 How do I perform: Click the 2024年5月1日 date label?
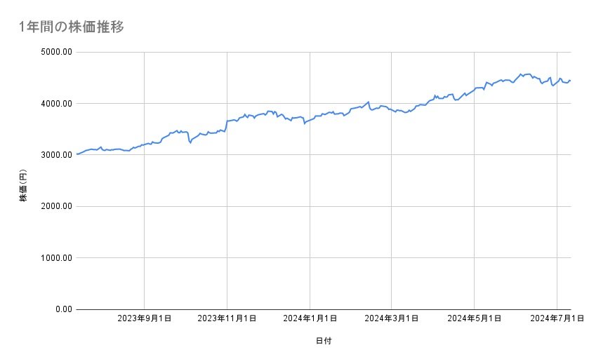tap(475, 319)
